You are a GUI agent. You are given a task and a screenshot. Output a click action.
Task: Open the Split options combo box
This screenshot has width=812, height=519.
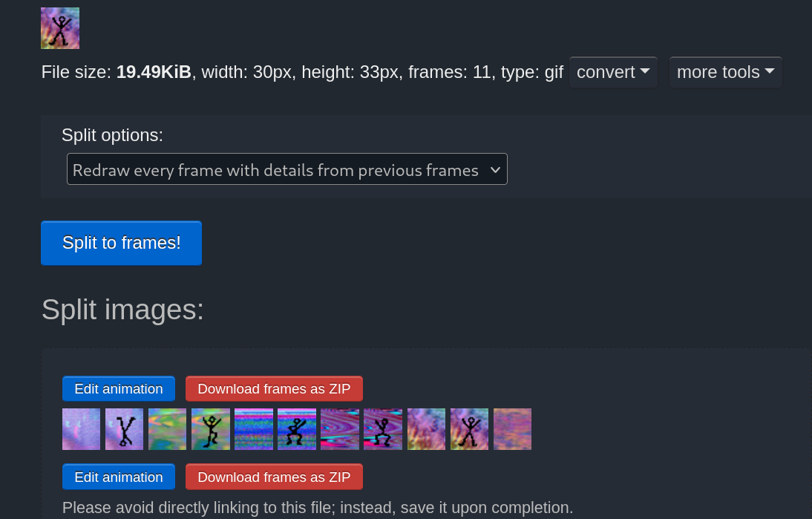point(287,169)
